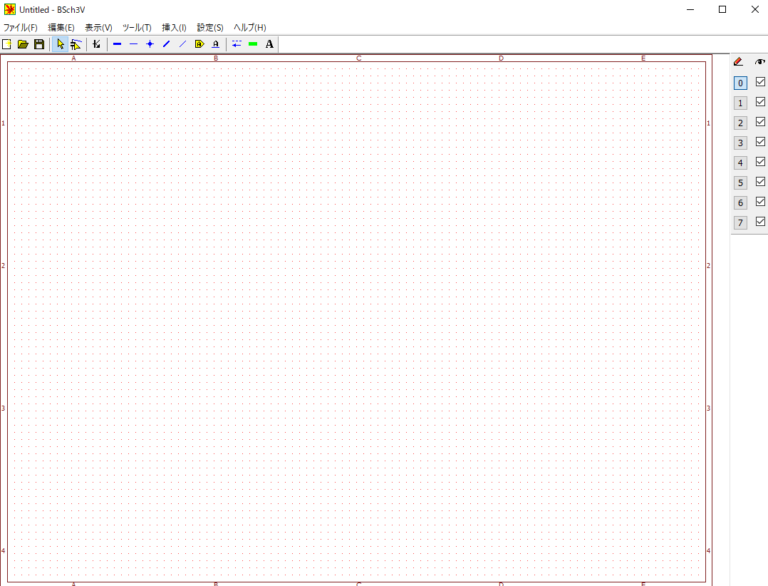Image resolution: width=768 pixels, height=586 pixels.
Task: Hide layer 7 using its checkbox
Action: (x=760, y=222)
